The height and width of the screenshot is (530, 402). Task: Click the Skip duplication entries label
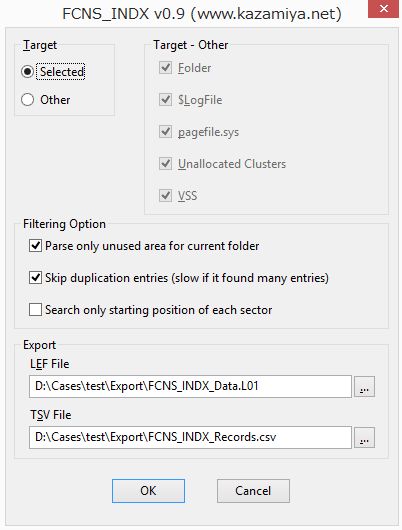tap(187, 278)
